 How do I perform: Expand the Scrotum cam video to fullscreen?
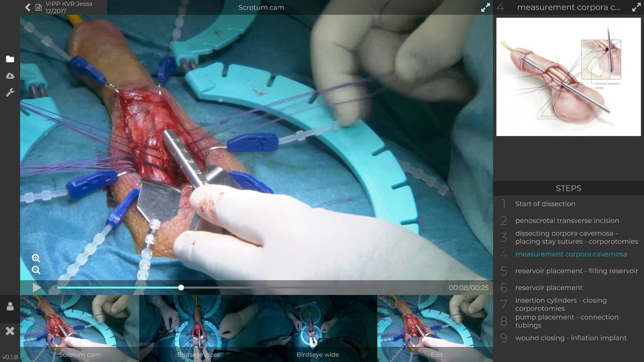[485, 8]
